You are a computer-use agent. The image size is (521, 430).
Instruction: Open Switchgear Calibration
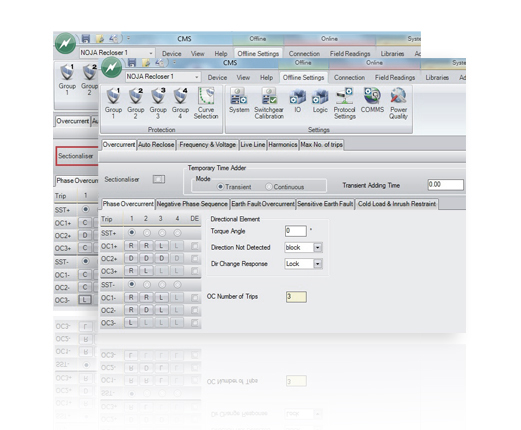pyautogui.click(x=269, y=103)
